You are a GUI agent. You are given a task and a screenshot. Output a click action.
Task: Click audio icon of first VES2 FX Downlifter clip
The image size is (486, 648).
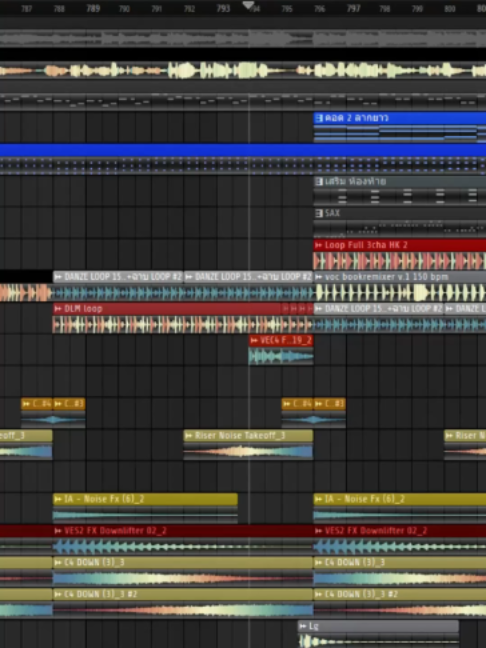point(58,531)
